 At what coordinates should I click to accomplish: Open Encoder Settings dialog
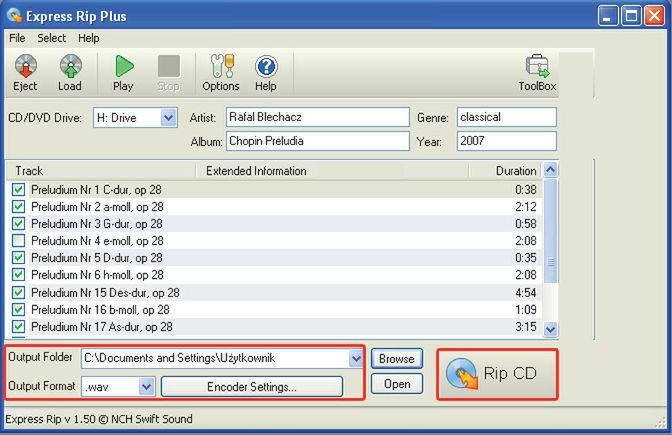pyautogui.click(x=252, y=387)
